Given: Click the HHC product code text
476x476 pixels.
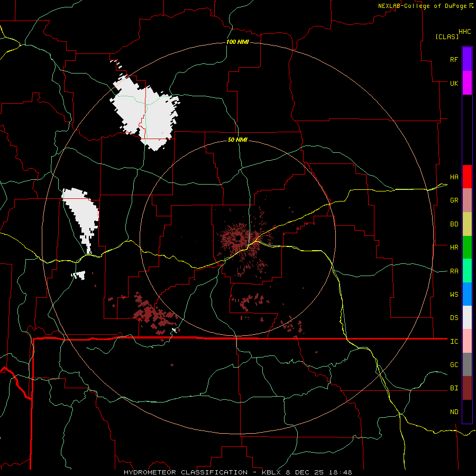Looking at the screenshot, I should click(x=465, y=32).
